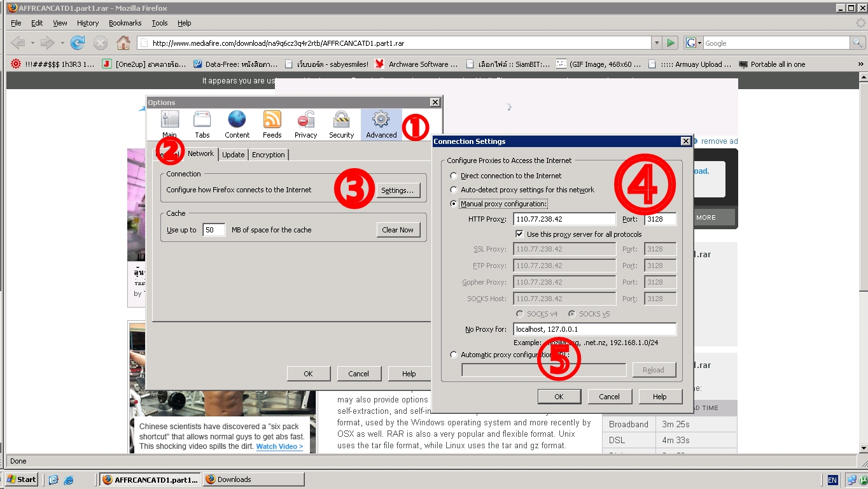Open the View menu
The image size is (868, 489).
tap(60, 23)
